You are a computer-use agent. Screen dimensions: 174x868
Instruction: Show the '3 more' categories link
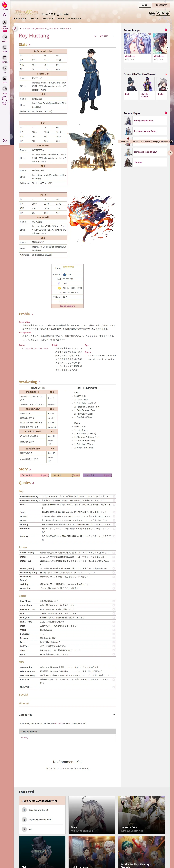[x=67, y=29]
